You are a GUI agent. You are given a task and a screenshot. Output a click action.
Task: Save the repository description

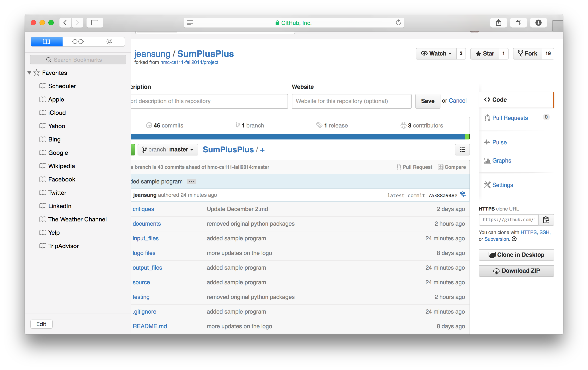tap(428, 101)
